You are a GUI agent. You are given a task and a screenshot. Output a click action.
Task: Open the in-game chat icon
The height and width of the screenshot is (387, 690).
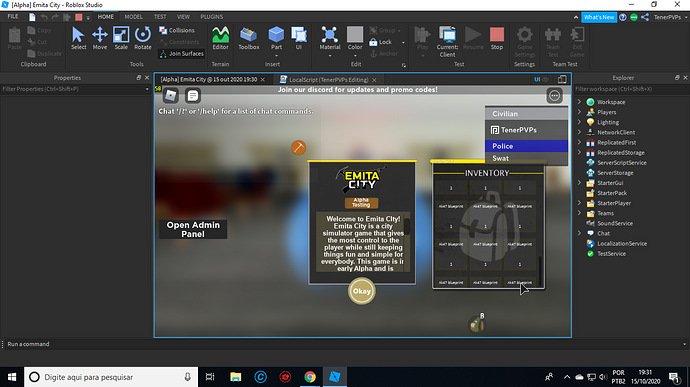(x=192, y=96)
